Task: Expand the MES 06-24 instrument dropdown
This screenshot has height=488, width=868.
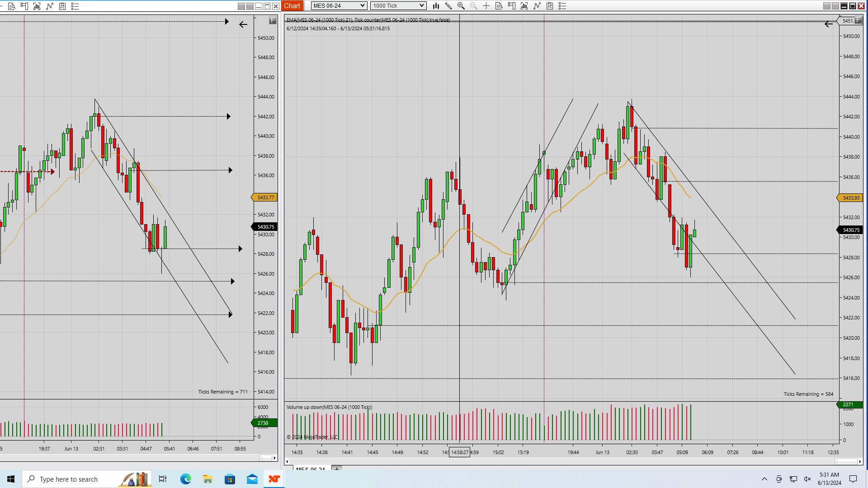Action: pos(339,6)
